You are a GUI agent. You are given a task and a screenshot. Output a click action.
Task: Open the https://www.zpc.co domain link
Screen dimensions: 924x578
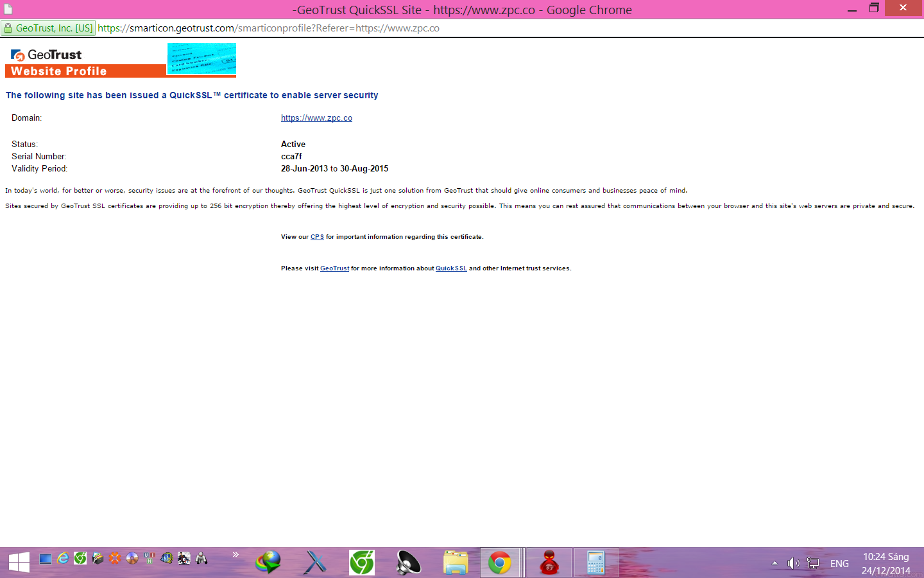(316, 118)
